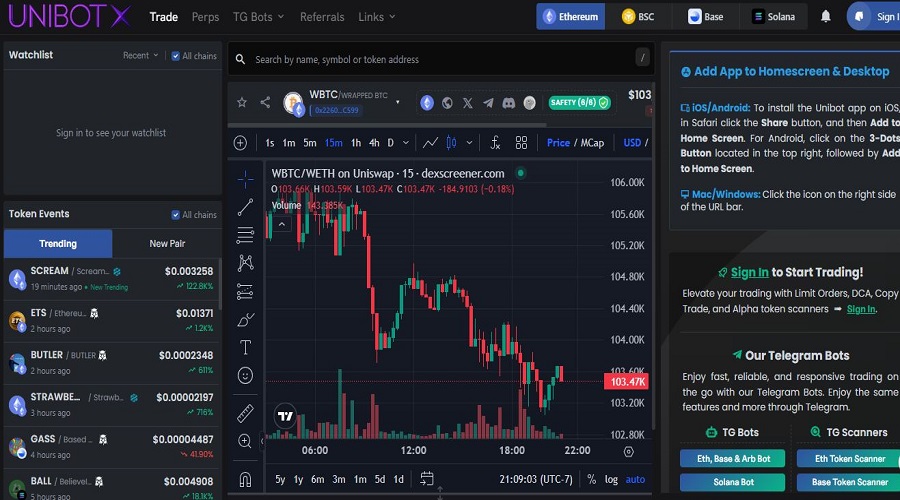Collapse the drawing toolbar side arrow
The height and width of the screenshot is (500, 900).
tap(262, 441)
